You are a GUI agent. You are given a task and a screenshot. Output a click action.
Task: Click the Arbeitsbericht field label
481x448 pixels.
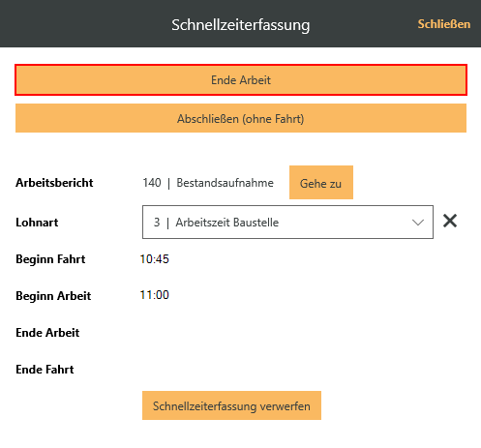click(54, 183)
